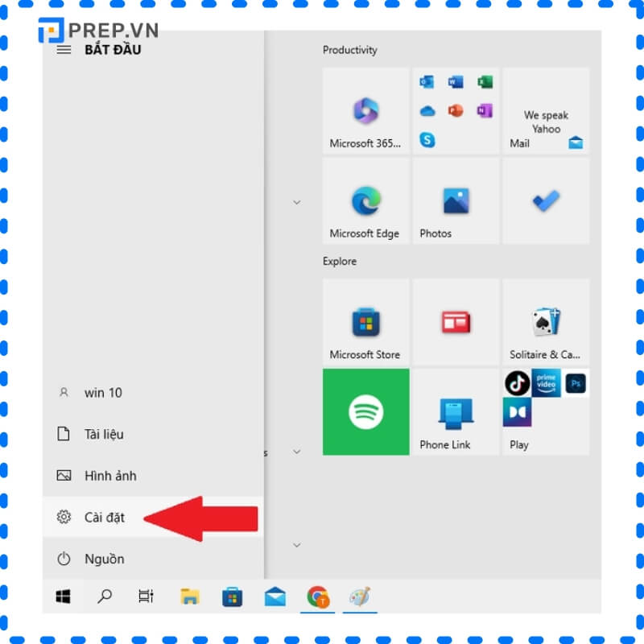The height and width of the screenshot is (644, 644).
Task: Open the red News tile
Action: click(x=456, y=322)
